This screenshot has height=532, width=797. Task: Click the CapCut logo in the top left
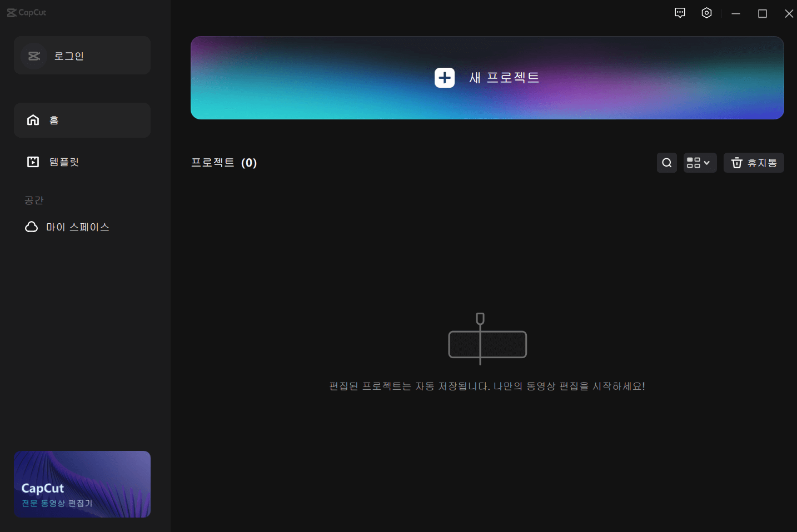click(26, 12)
